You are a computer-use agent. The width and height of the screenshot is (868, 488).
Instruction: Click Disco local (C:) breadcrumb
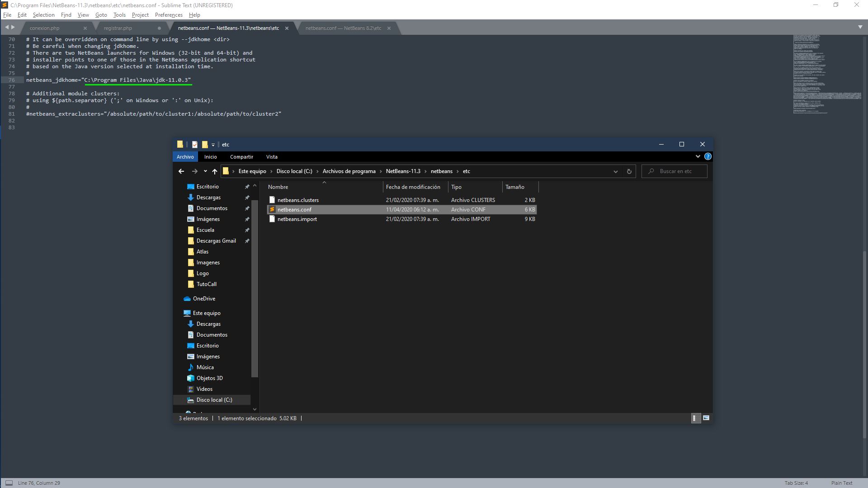coord(294,171)
